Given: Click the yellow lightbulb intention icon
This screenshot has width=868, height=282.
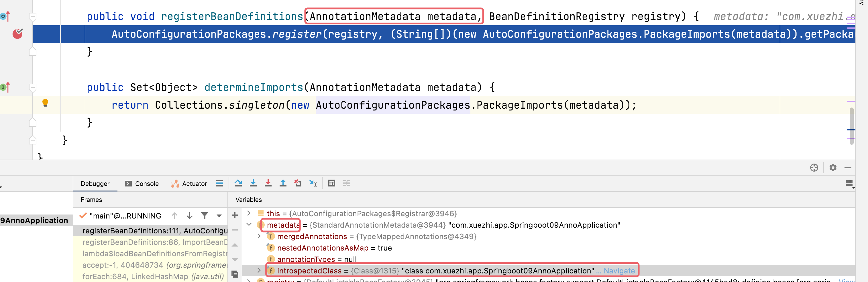Looking at the screenshot, I should [x=45, y=103].
